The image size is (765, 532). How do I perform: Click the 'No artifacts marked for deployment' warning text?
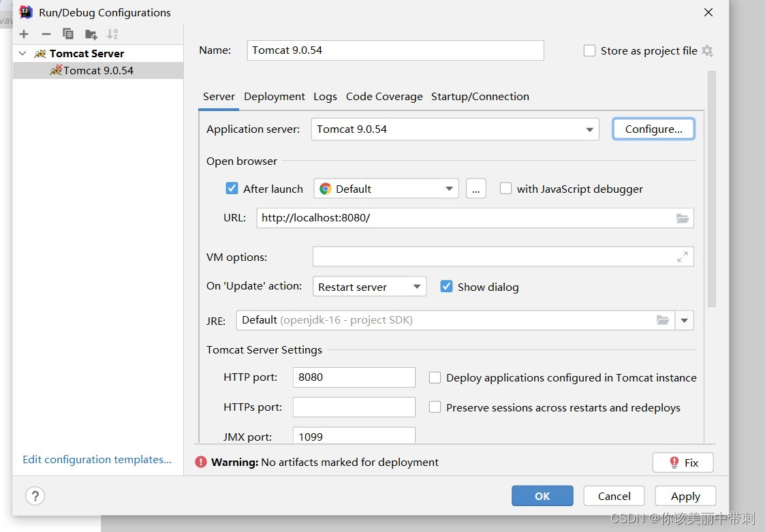point(350,463)
